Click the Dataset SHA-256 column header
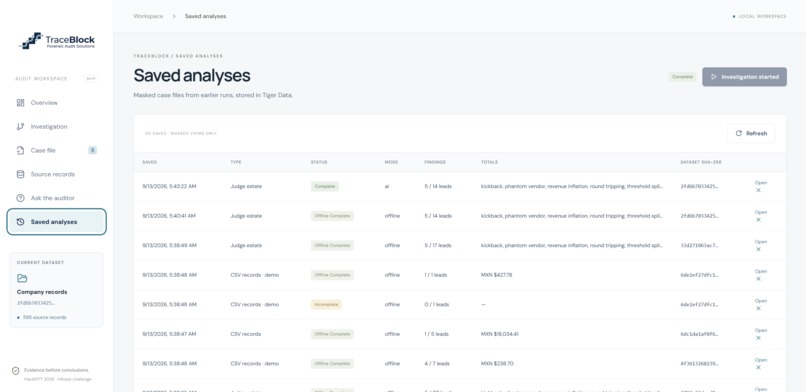The width and height of the screenshot is (806, 392). point(701,162)
